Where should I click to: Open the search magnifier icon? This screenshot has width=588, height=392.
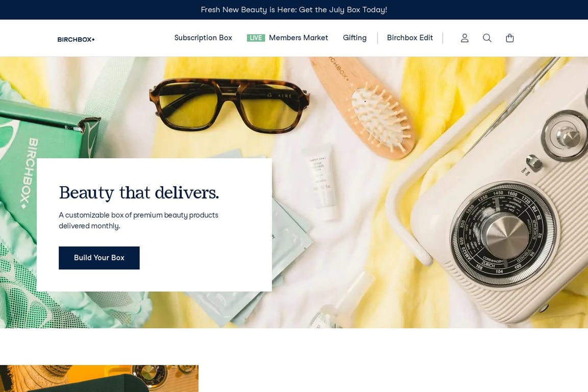point(487,38)
